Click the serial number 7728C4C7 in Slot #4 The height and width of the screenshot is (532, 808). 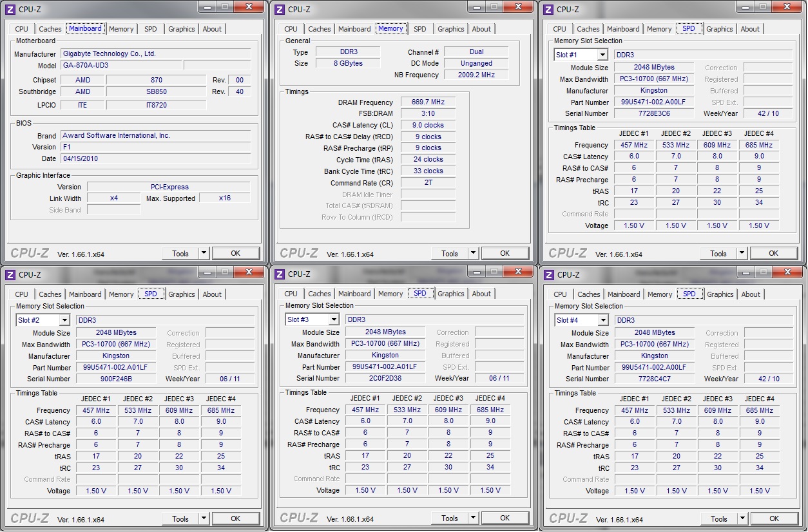pyautogui.click(x=655, y=379)
